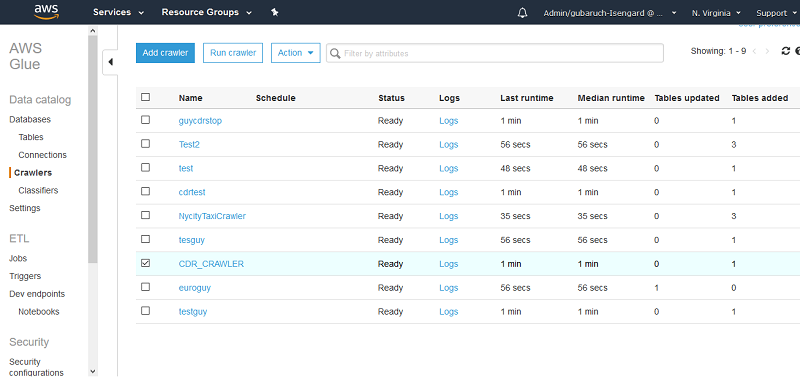800x377 pixels.
Task: Refresh the crawler list
Action: [786, 51]
